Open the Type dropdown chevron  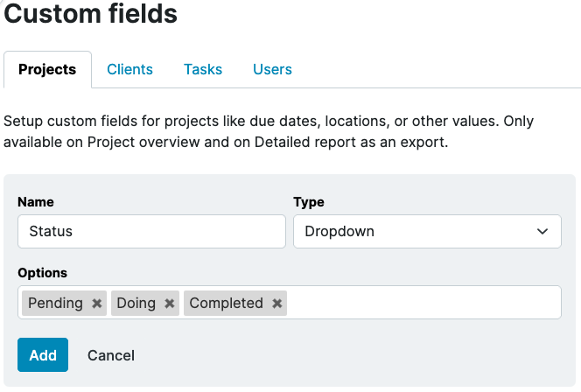pos(542,232)
